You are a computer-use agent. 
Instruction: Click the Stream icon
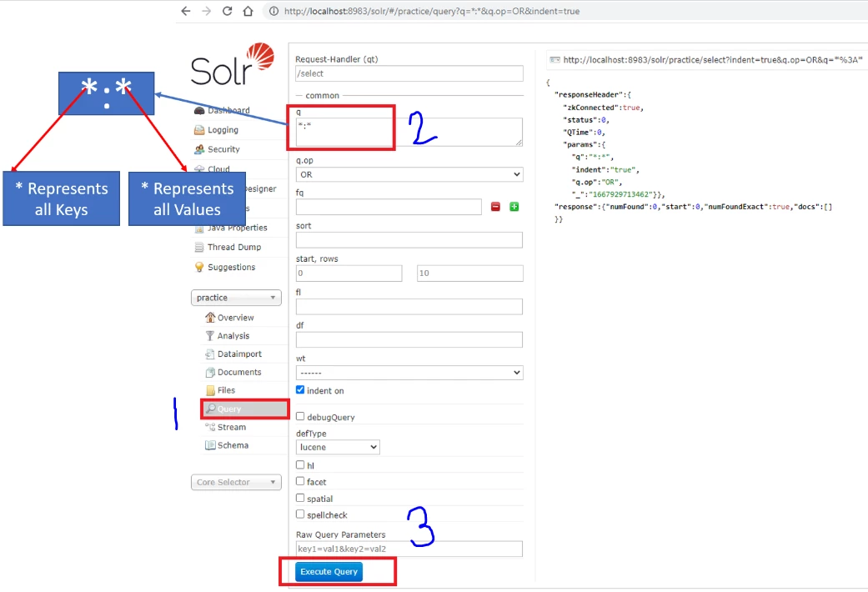point(210,427)
